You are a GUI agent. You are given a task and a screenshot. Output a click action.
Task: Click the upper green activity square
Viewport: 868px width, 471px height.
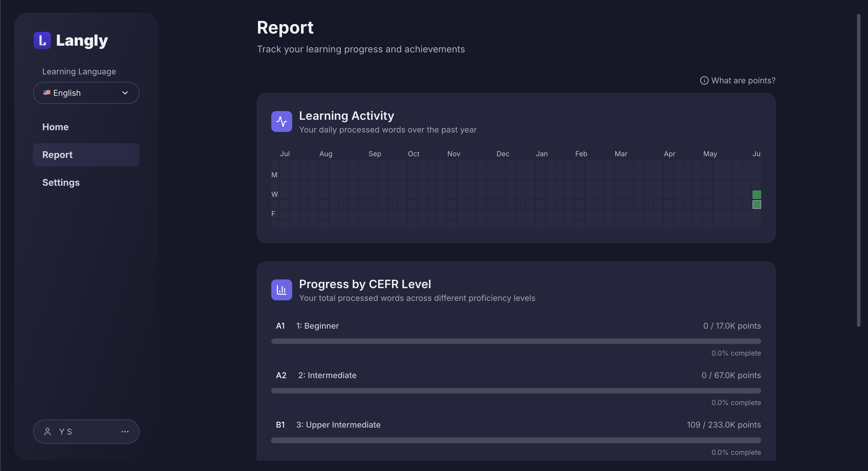[x=757, y=195]
